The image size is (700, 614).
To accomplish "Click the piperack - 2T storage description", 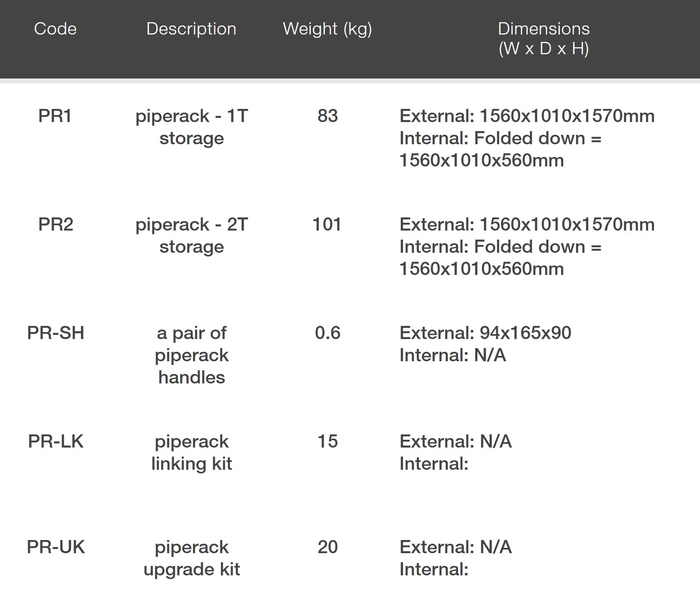I will (x=191, y=235).
